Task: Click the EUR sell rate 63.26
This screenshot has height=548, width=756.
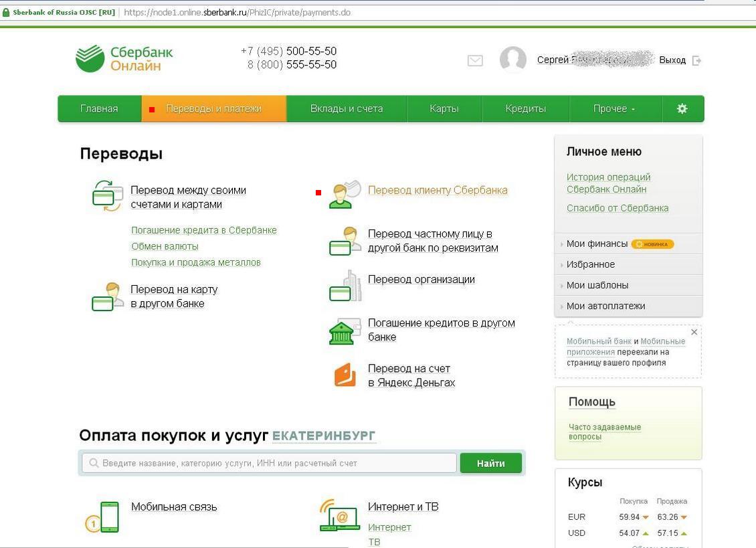Action: 667,517
